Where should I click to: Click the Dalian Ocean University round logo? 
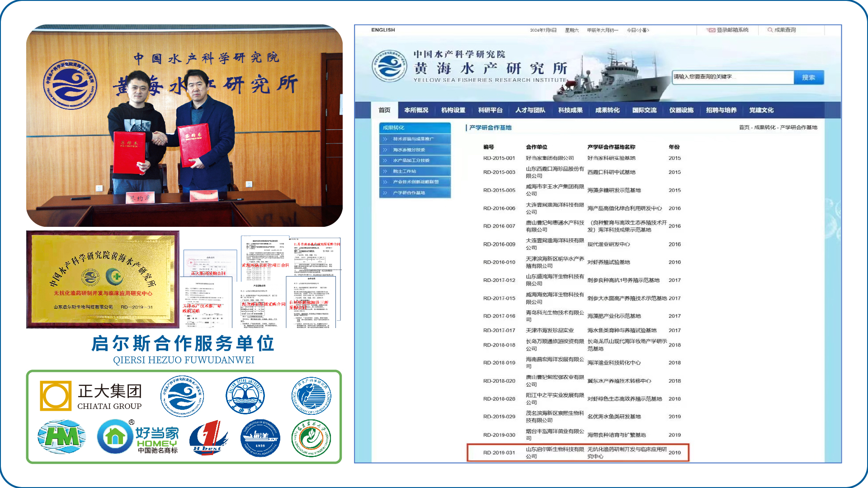245,395
